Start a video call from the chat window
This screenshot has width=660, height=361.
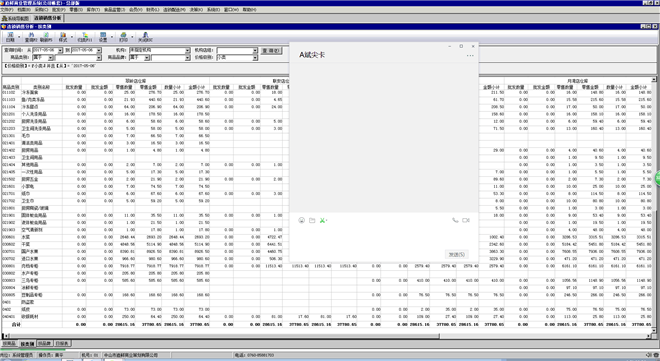466,220
